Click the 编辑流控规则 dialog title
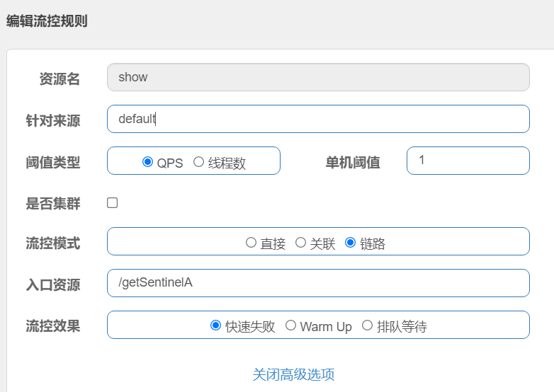 47,21
